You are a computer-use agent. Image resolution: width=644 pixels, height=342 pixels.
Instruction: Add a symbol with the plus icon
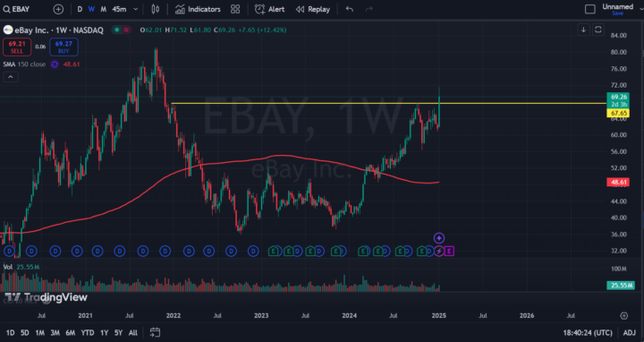pyautogui.click(x=58, y=9)
